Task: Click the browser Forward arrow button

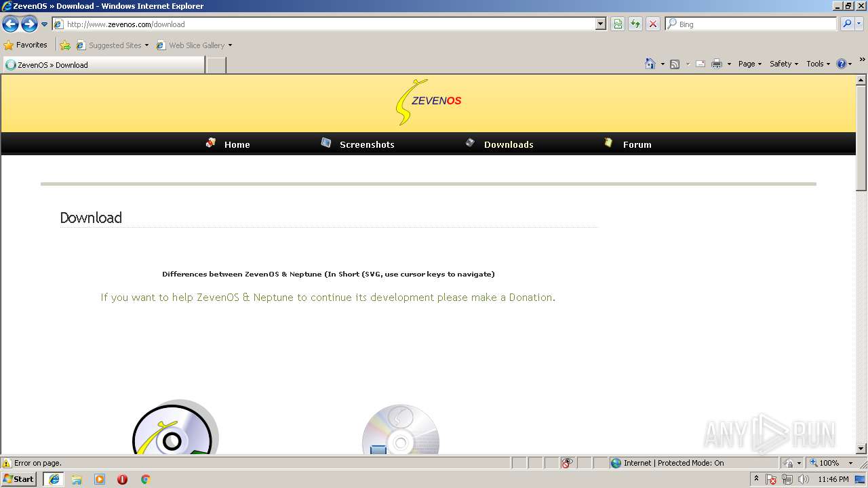Action: click(x=29, y=24)
